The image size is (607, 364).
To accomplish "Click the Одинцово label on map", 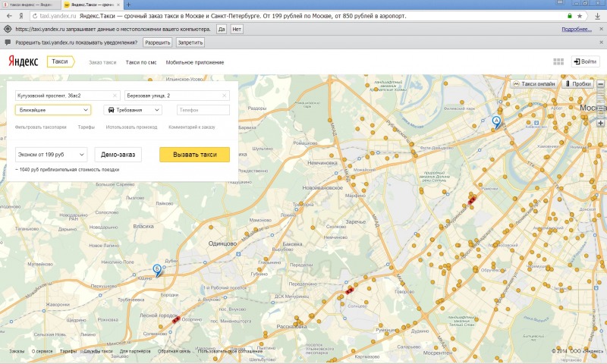I will pos(222,243).
